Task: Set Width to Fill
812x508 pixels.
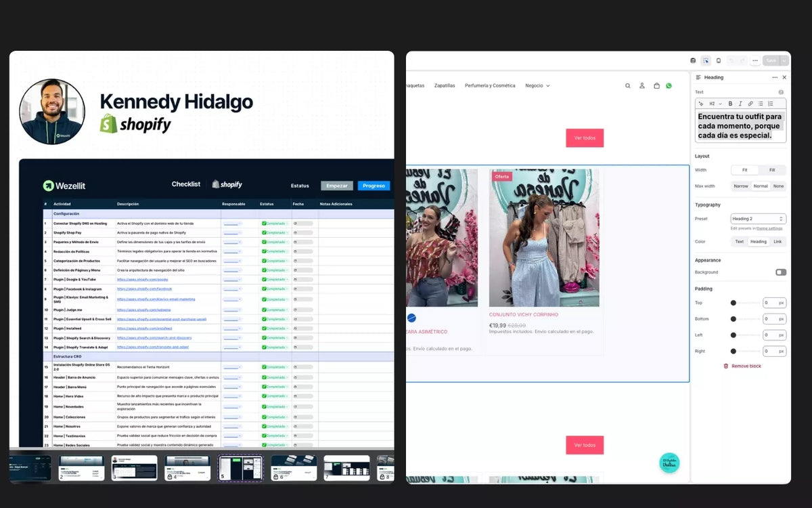Action: [x=772, y=170]
